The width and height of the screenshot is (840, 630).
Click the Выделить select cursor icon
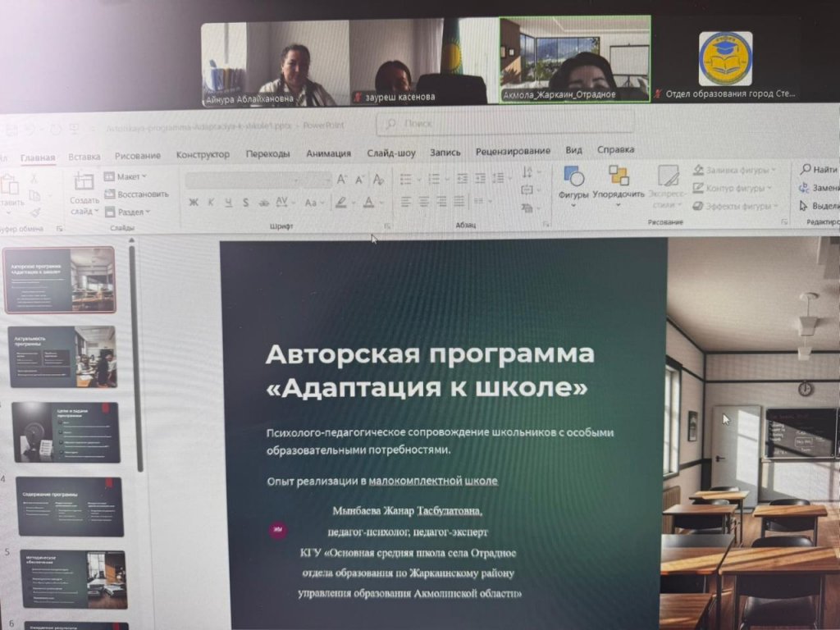(x=803, y=206)
